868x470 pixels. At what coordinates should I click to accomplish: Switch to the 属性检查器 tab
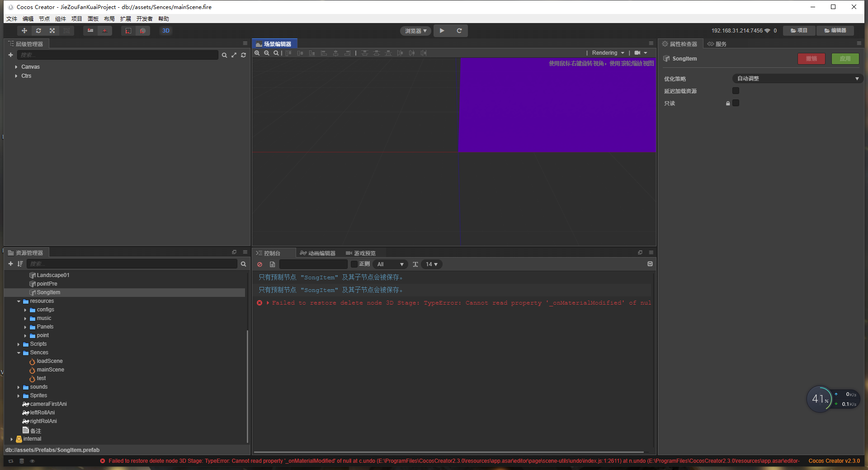(x=679, y=44)
